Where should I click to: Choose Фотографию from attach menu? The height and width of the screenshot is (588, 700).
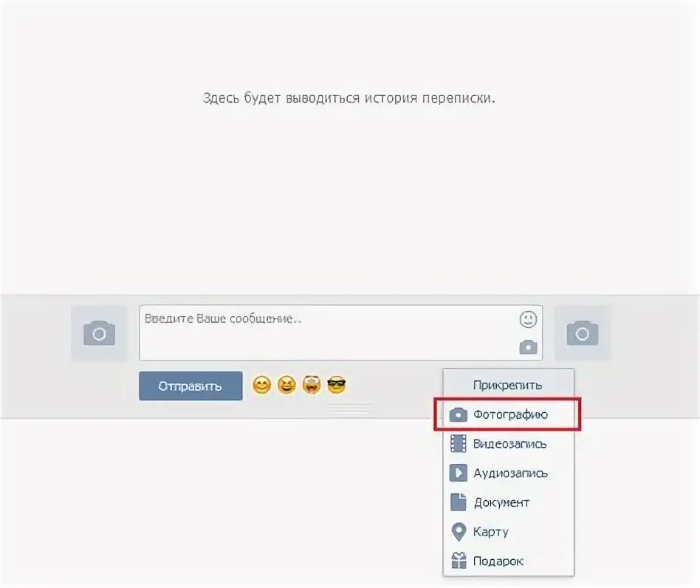click(x=508, y=414)
